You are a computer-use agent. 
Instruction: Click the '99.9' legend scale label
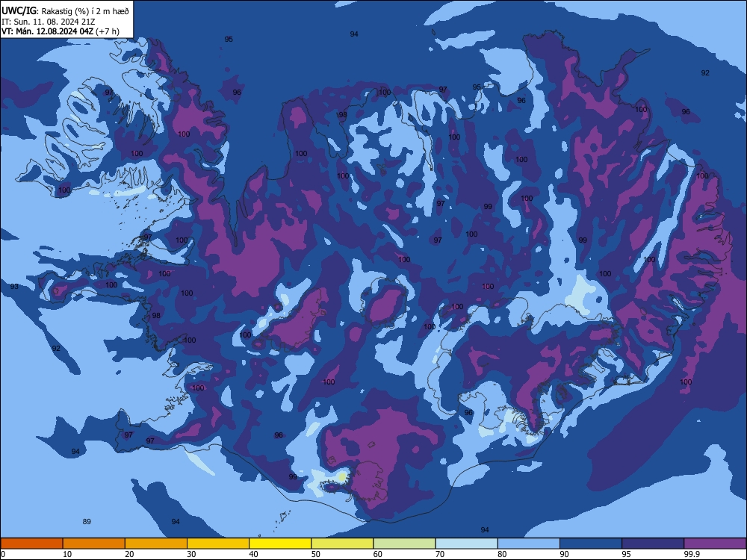[x=691, y=554]
